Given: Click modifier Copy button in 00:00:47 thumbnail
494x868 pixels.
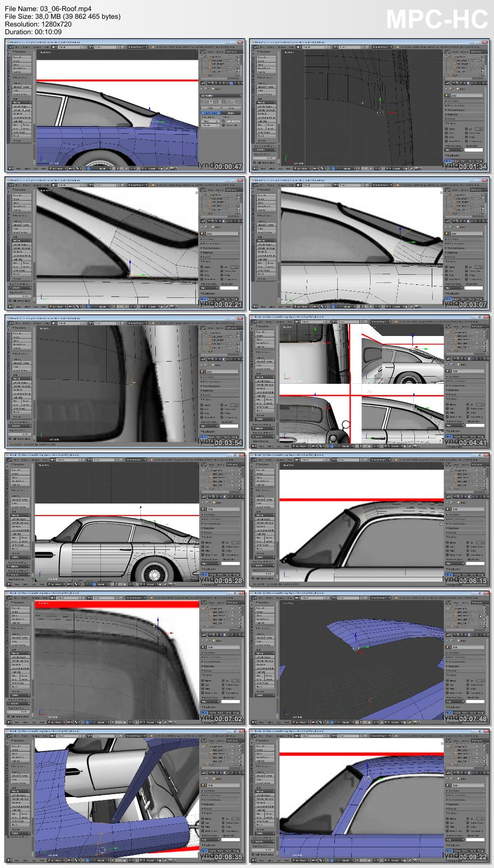Looking at the screenshot, I should tap(231, 108).
